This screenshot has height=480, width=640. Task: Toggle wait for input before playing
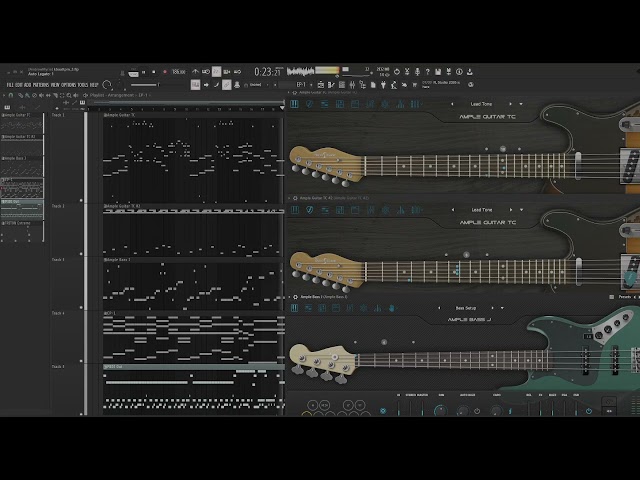point(206,72)
